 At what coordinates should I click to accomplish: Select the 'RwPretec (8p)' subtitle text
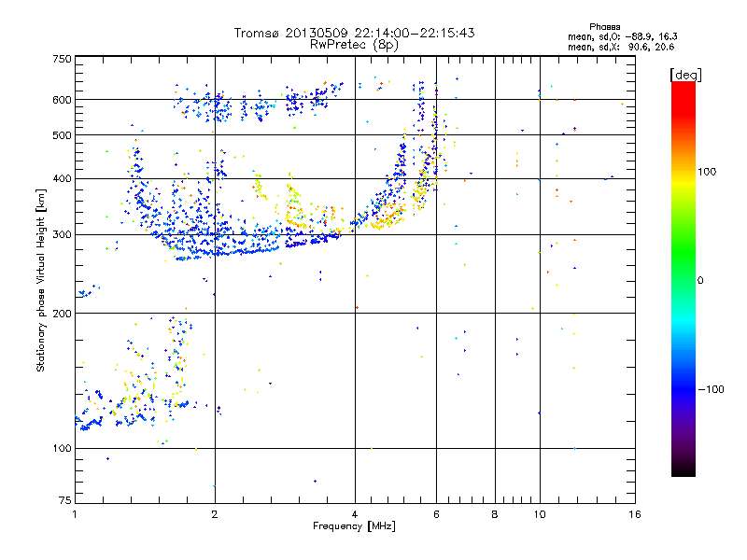pyautogui.click(x=354, y=45)
